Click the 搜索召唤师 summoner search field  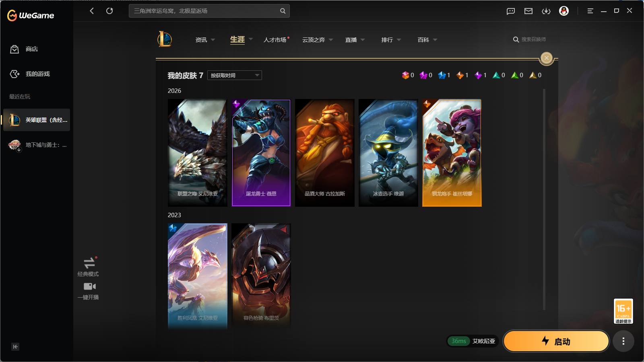[x=529, y=39]
